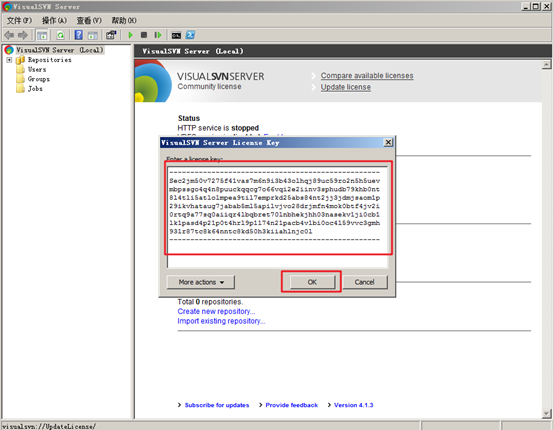554x430 pixels.
Task: Click Import existing repository link
Action: point(221,321)
